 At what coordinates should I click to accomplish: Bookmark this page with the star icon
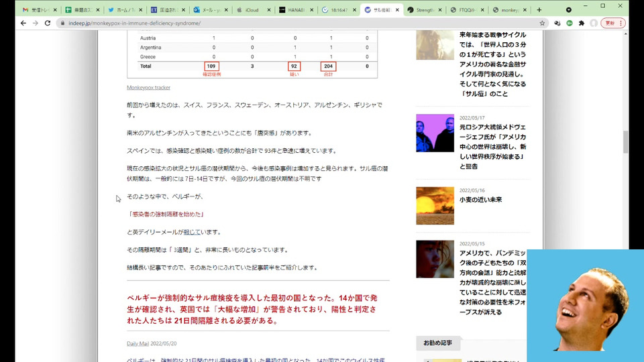tap(542, 23)
